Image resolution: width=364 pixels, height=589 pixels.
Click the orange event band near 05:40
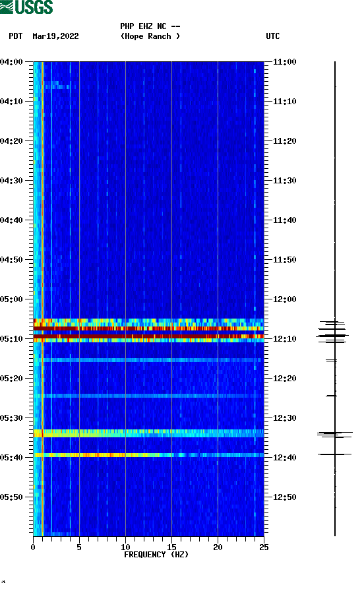149,455
